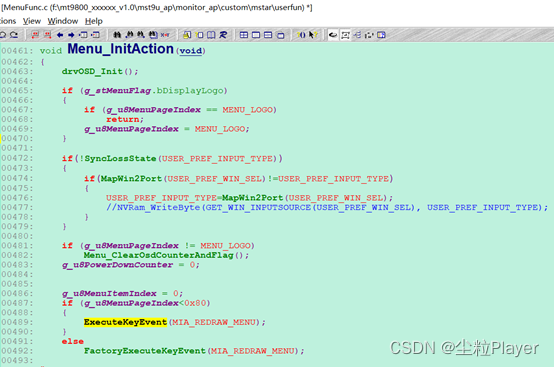The height and width of the screenshot is (367, 554).
Task: Click MapWin2Port on line 474
Action: [x=131, y=179]
